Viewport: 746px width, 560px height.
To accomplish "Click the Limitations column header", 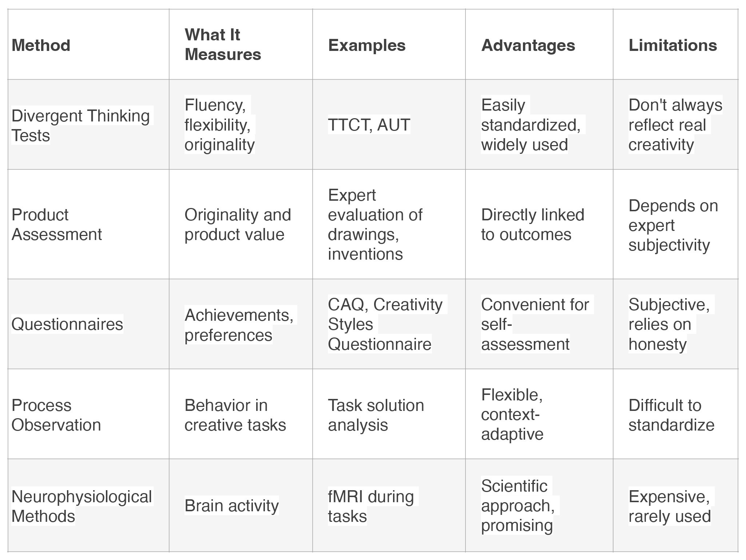I will [x=675, y=44].
